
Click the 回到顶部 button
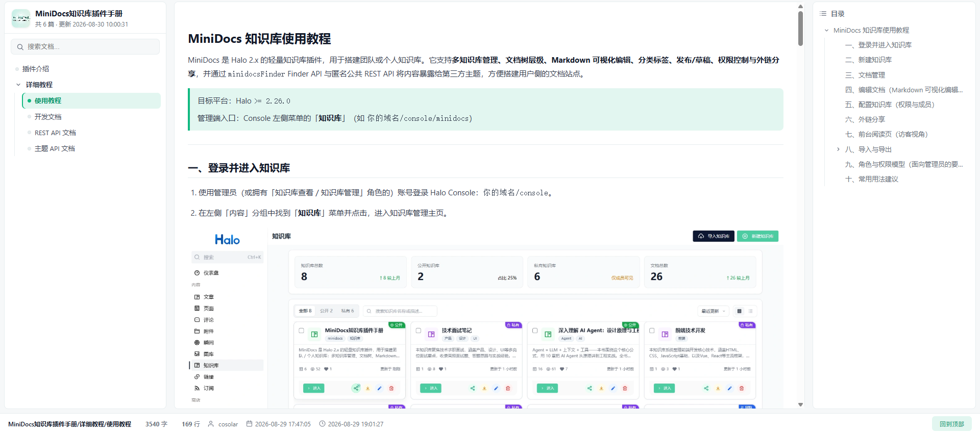coord(951,424)
